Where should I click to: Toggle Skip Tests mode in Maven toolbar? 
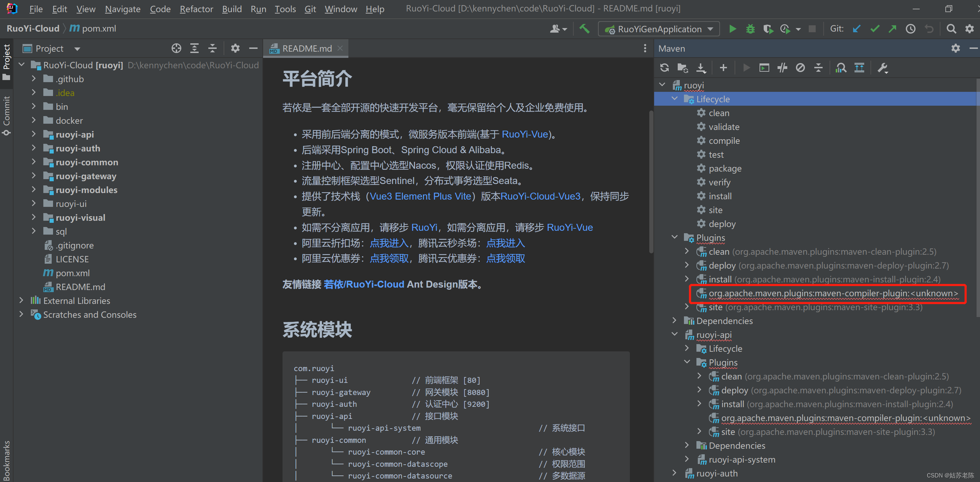pyautogui.click(x=800, y=68)
